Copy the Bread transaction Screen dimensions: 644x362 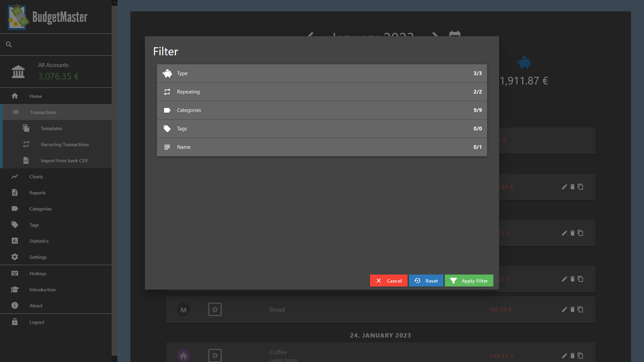[x=581, y=309]
